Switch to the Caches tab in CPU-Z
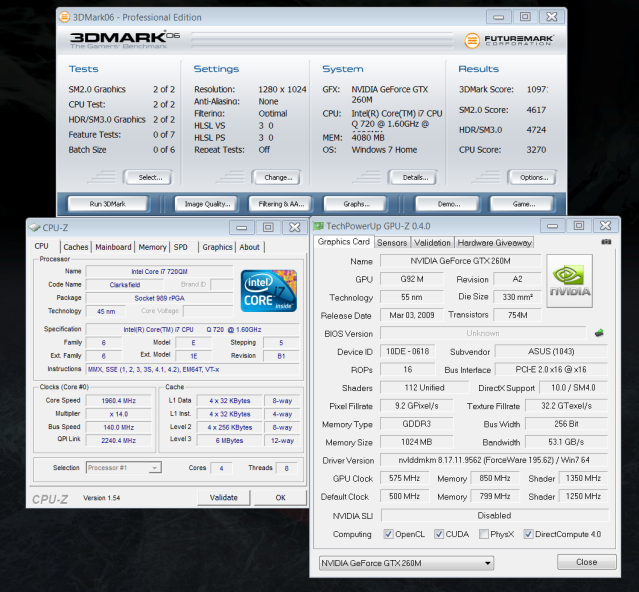 click(76, 247)
